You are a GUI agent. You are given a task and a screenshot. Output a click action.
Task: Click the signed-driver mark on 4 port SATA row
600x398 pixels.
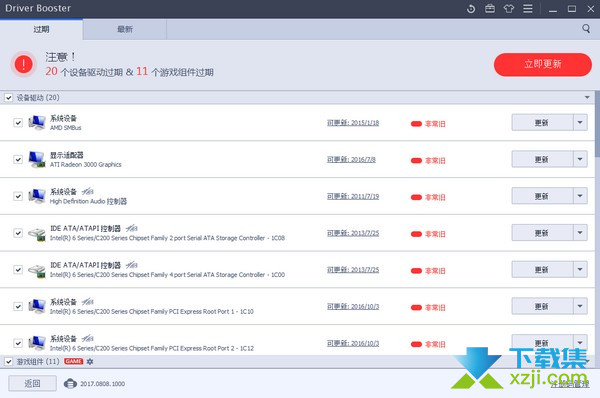click(131, 265)
